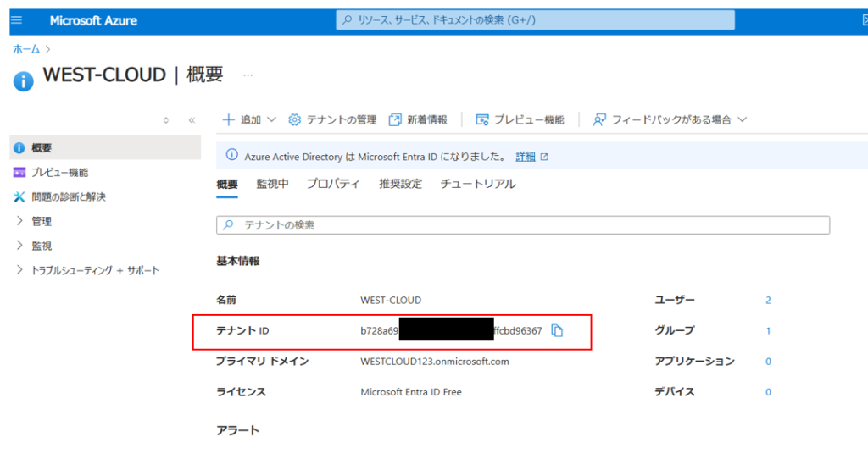Image resolution: width=868 pixels, height=470 pixels.
Task: Click the blue info icon next to WEST-CLOUD
Action: click(x=23, y=81)
